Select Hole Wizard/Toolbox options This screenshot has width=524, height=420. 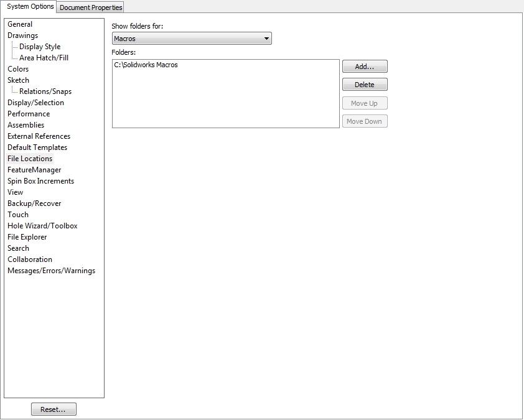pos(42,225)
